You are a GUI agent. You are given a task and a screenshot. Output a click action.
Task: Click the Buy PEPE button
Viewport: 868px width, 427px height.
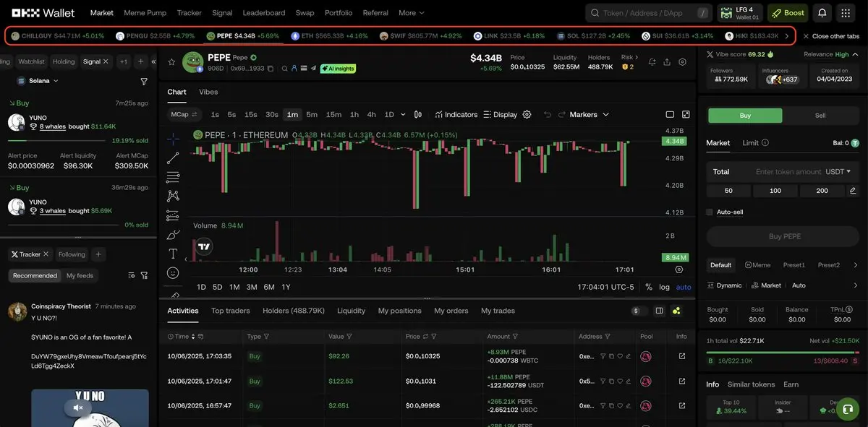tap(784, 236)
